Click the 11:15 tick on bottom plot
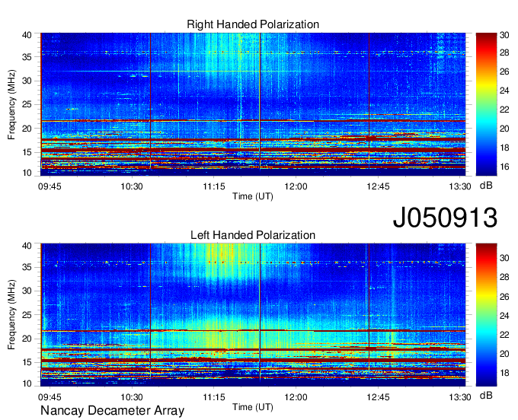The image size is (518, 420). pos(214,397)
